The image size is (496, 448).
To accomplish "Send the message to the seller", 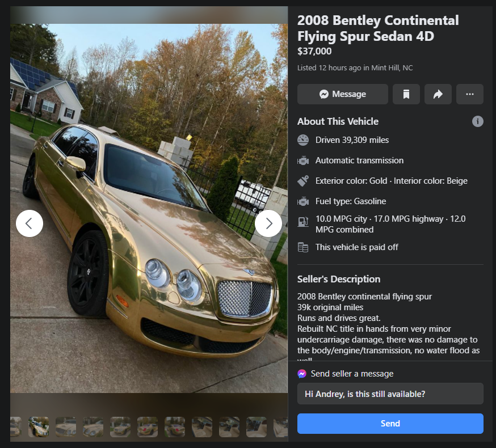I will point(390,424).
